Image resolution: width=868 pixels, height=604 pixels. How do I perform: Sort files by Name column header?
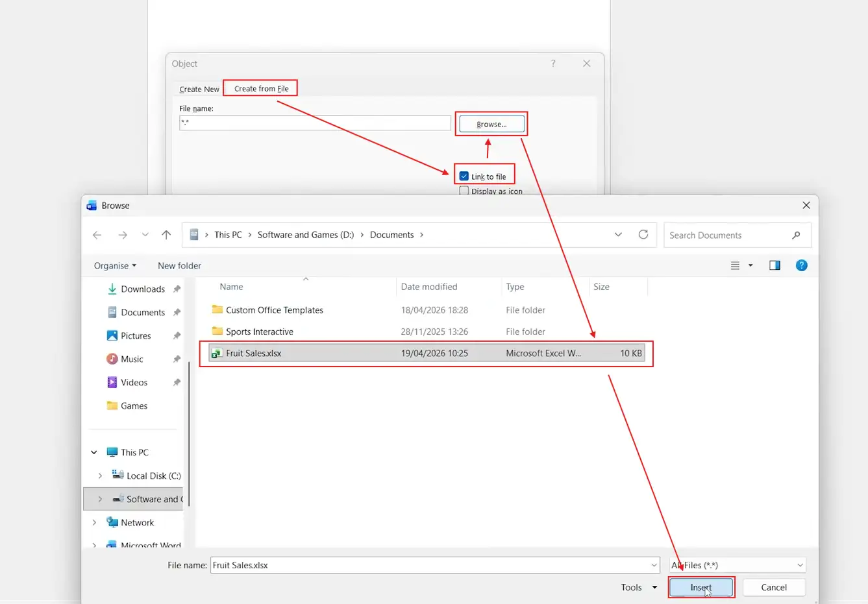coord(231,287)
